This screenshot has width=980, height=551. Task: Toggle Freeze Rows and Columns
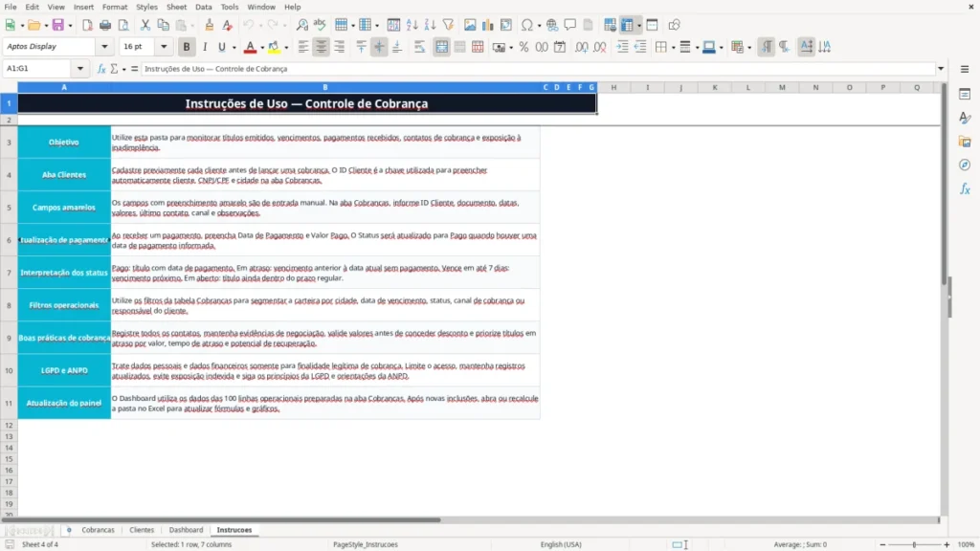coord(627,25)
